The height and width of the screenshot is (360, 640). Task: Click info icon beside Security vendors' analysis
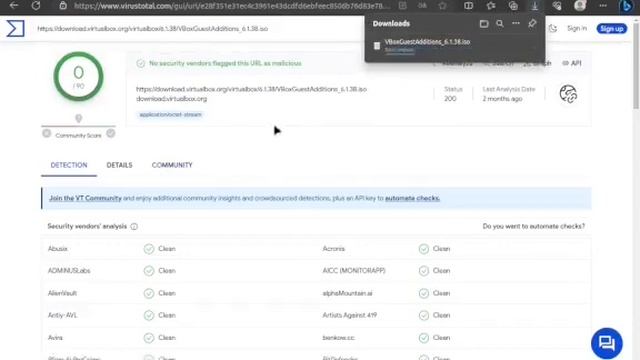click(x=134, y=227)
